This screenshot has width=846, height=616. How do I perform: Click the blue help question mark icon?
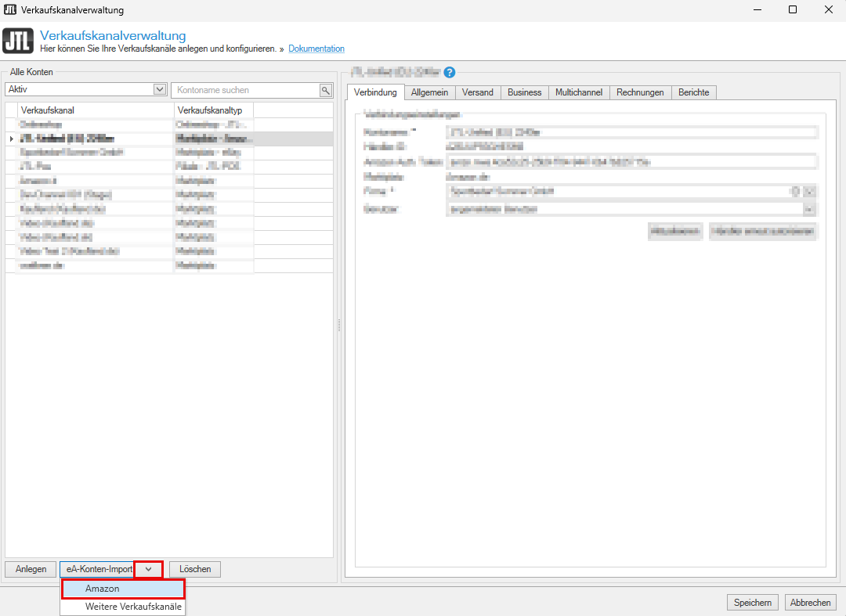tap(449, 73)
